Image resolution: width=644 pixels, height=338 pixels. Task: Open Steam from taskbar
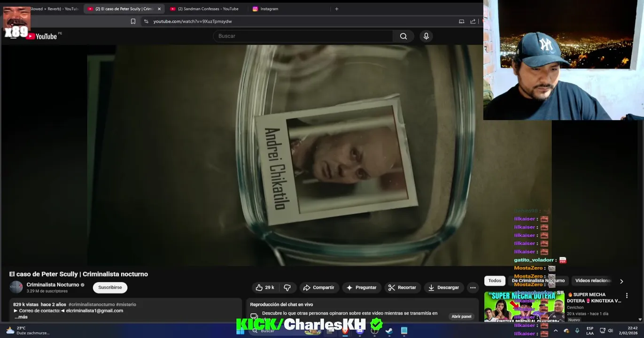pos(389,331)
